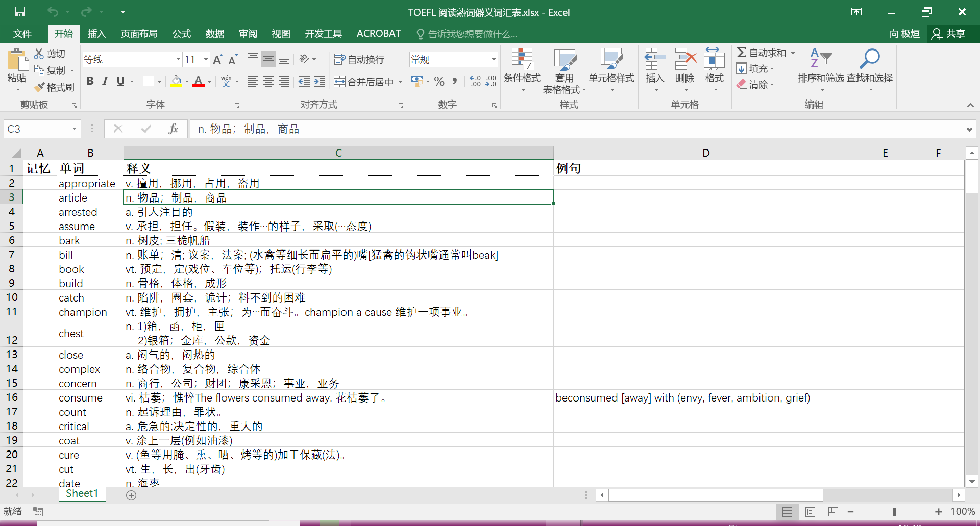Apply the red font color

point(199,81)
